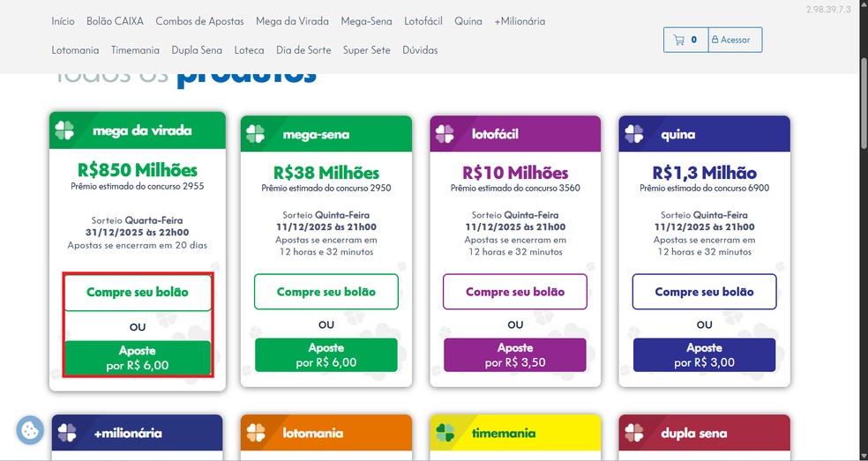Click the +Milionária clover logo

click(x=67, y=433)
